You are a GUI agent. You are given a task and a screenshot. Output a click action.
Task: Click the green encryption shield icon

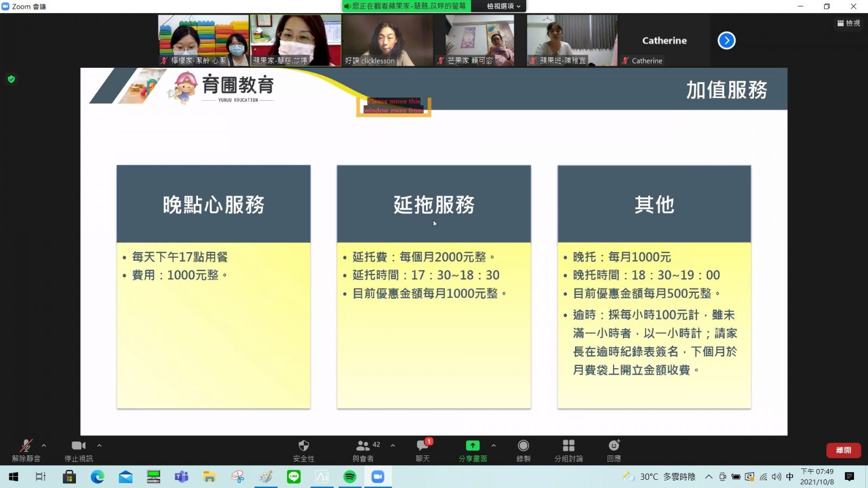(11, 79)
